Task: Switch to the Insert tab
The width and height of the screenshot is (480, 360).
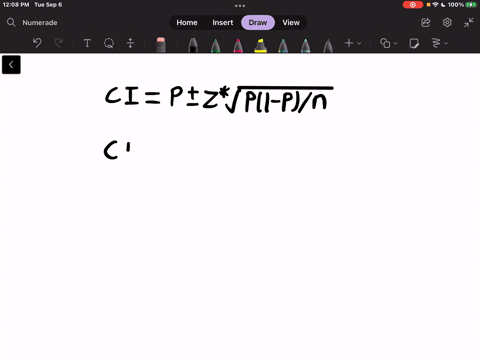Action: click(223, 23)
